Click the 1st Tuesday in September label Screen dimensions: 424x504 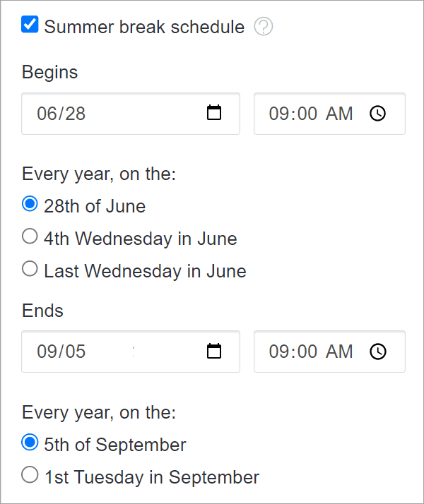coord(151,477)
